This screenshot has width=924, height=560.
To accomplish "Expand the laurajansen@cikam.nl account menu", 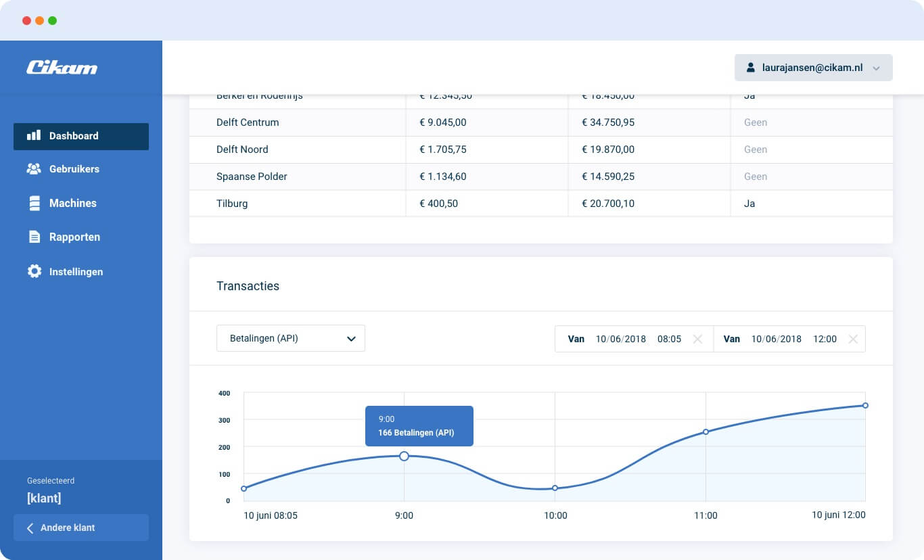I will coord(813,68).
